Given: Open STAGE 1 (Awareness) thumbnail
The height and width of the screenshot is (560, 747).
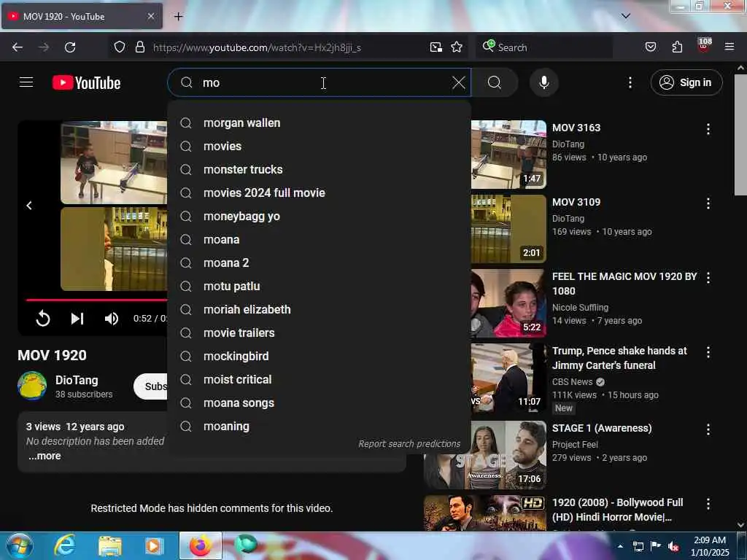Looking at the screenshot, I should [485, 455].
